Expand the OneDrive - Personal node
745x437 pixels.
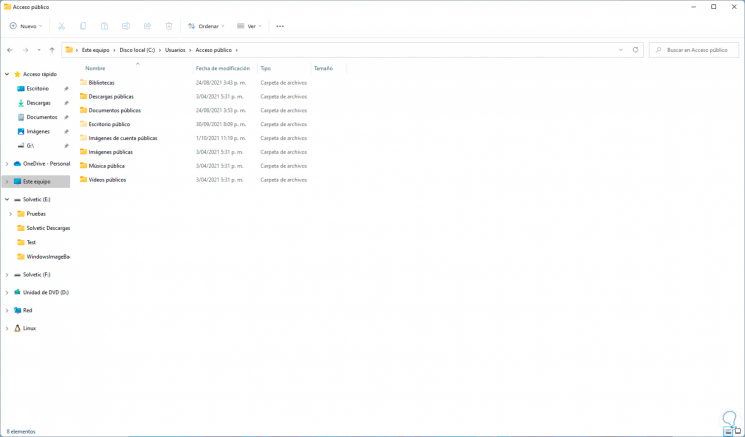[7, 163]
